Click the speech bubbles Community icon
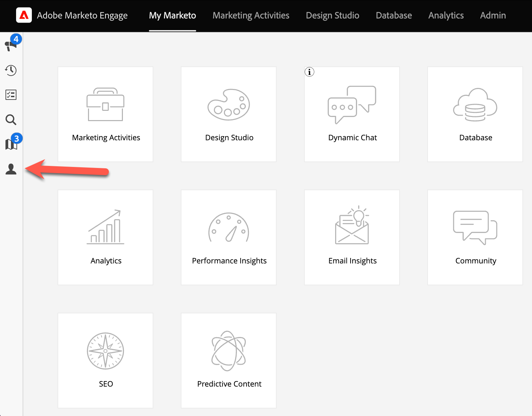This screenshot has width=532, height=416. (475, 227)
